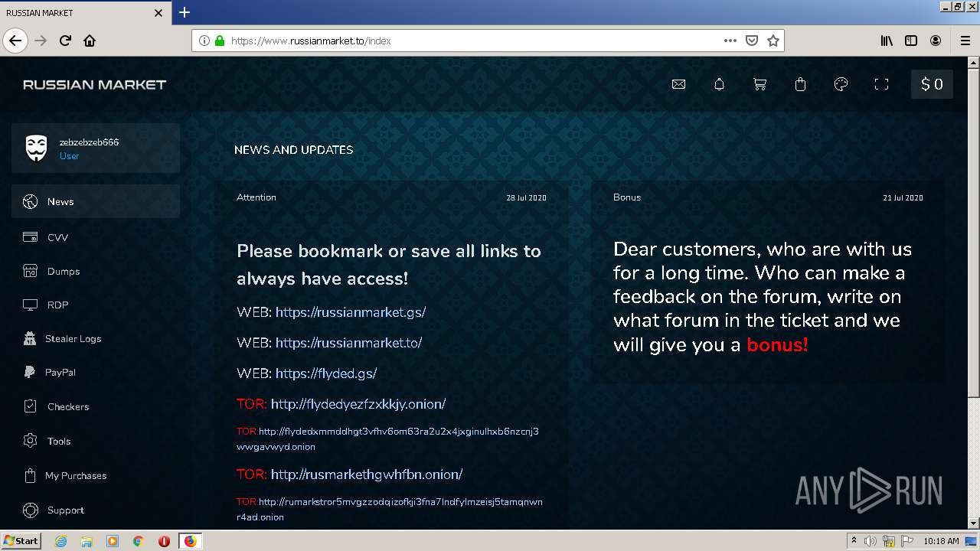Click the Russian Market logo
Viewport: 980px width, 551px height.
94,84
